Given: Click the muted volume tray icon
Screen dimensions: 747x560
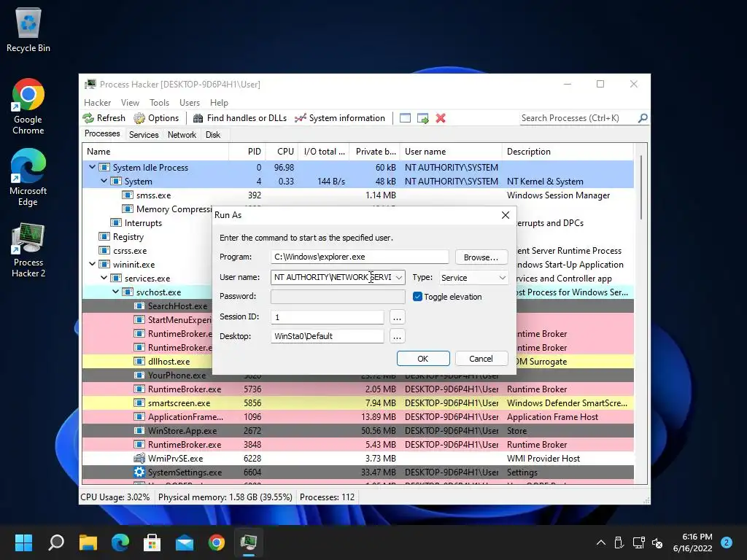Looking at the screenshot, I should point(657,542).
